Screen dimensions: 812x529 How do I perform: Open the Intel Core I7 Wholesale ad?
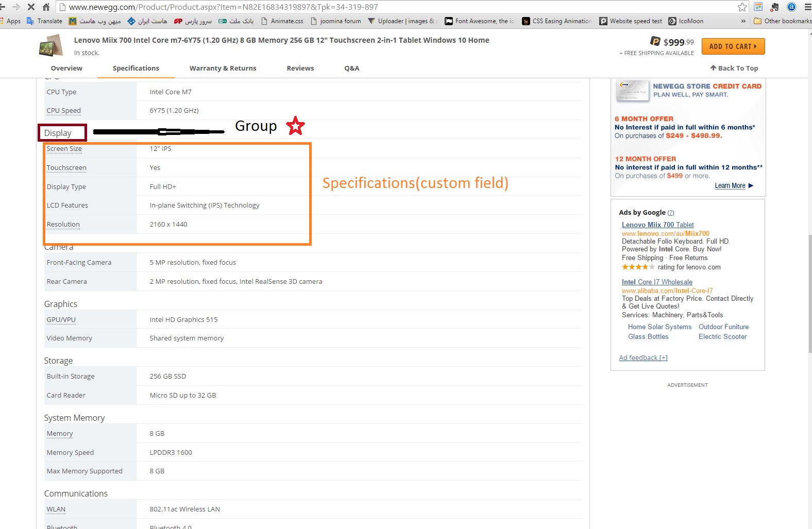657,282
